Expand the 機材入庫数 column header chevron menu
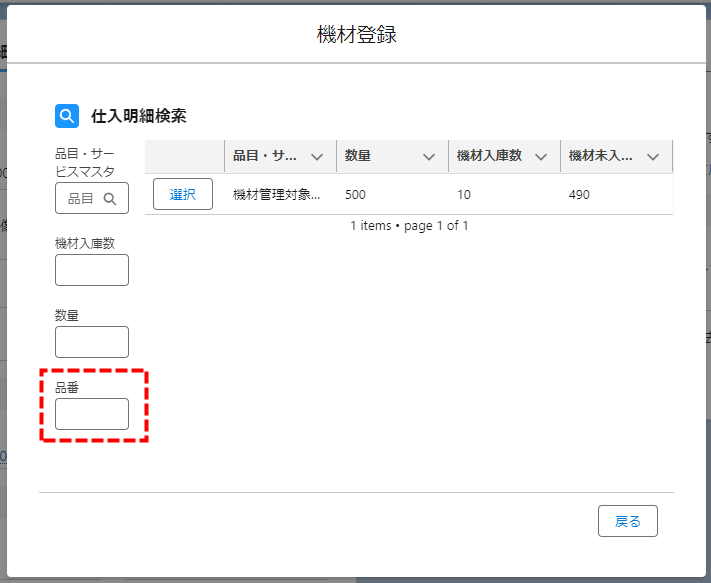This screenshot has height=583, width=711. pos(541,157)
